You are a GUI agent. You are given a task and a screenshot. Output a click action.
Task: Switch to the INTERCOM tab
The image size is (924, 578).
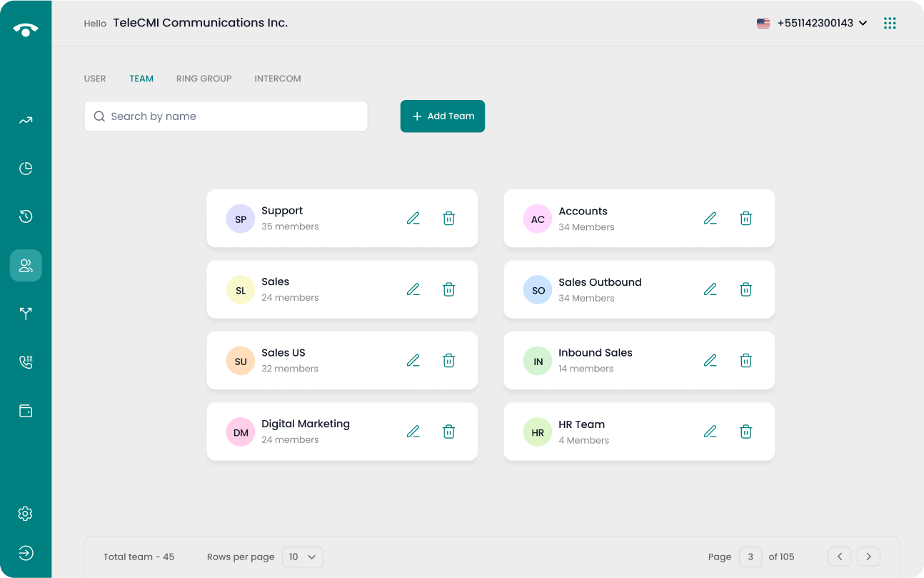coord(277,79)
